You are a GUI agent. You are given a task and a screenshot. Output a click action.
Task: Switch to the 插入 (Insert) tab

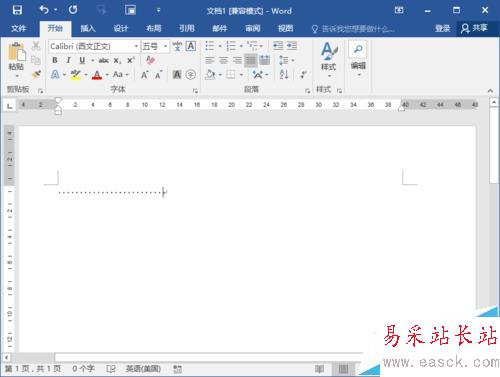click(88, 28)
